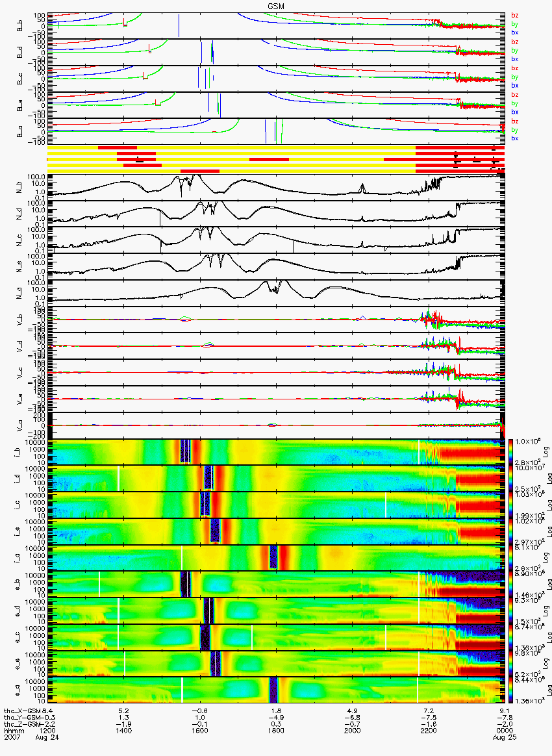Click the bx legend label beside B_c panel

(514, 85)
